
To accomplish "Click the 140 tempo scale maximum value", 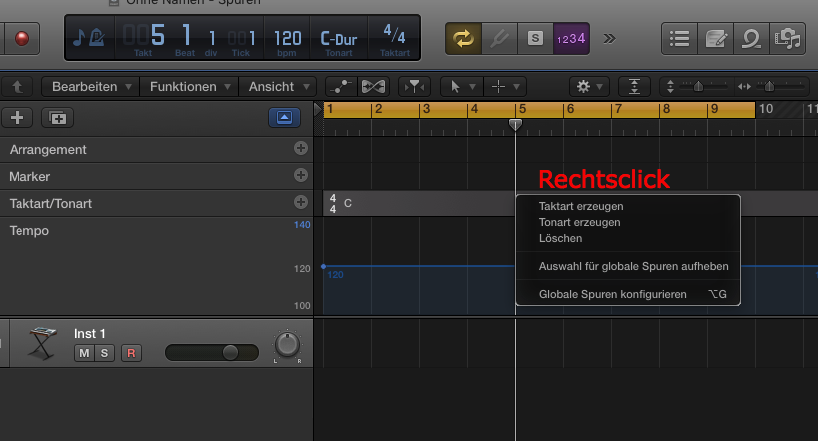I will (302, 224).
